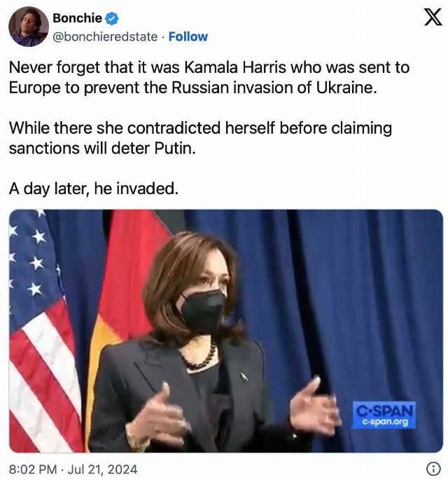Screen dimensions: 448x480
Task: Click the X logo in the corner
Action: coord(433,17)
